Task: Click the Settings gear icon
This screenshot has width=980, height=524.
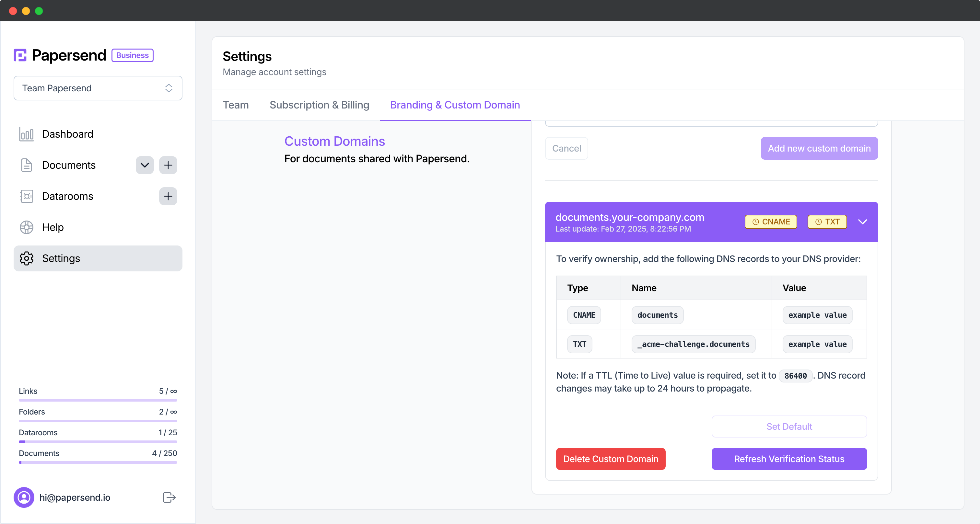Action: tap(26, 258)
